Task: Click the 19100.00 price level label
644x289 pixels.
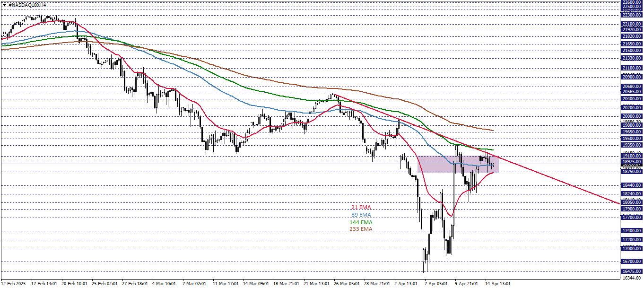Action: pyautogui.click(x=632, y=156)
